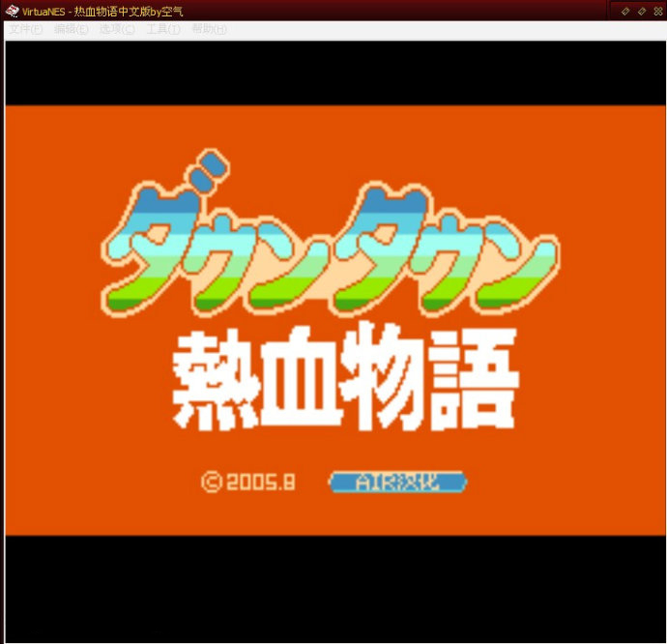Click the maximize window button
The height and width of the screenshot is (644, 667).
click(x=642, y=11)
